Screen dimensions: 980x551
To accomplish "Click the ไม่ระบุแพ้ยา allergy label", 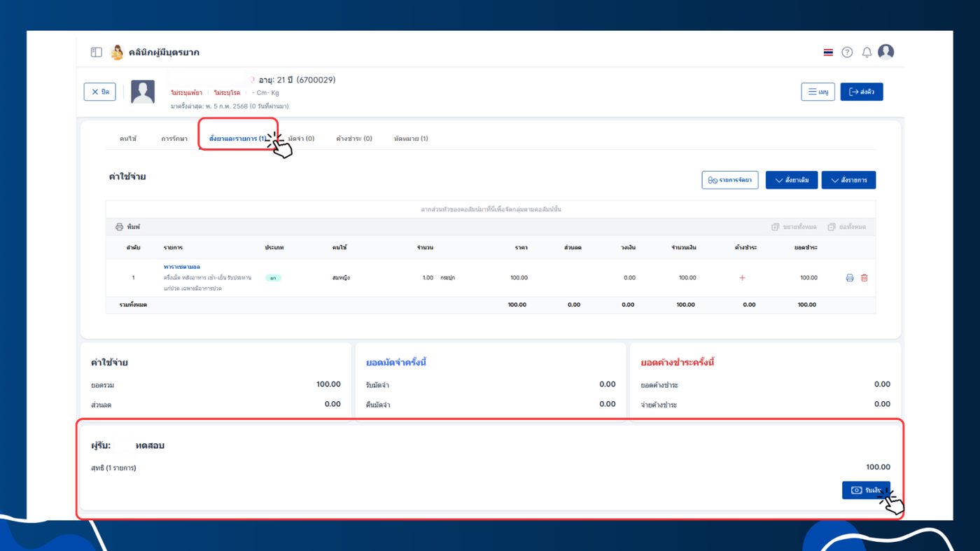I will coord(187,93).
